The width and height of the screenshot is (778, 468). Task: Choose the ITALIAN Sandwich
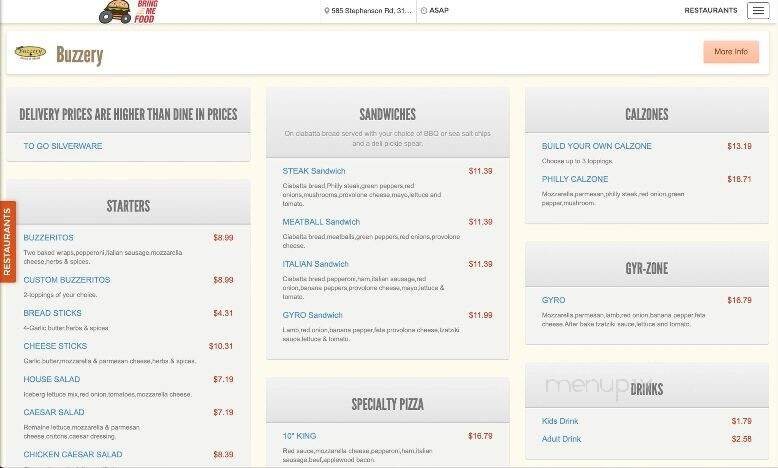click(x=316, y=264)
